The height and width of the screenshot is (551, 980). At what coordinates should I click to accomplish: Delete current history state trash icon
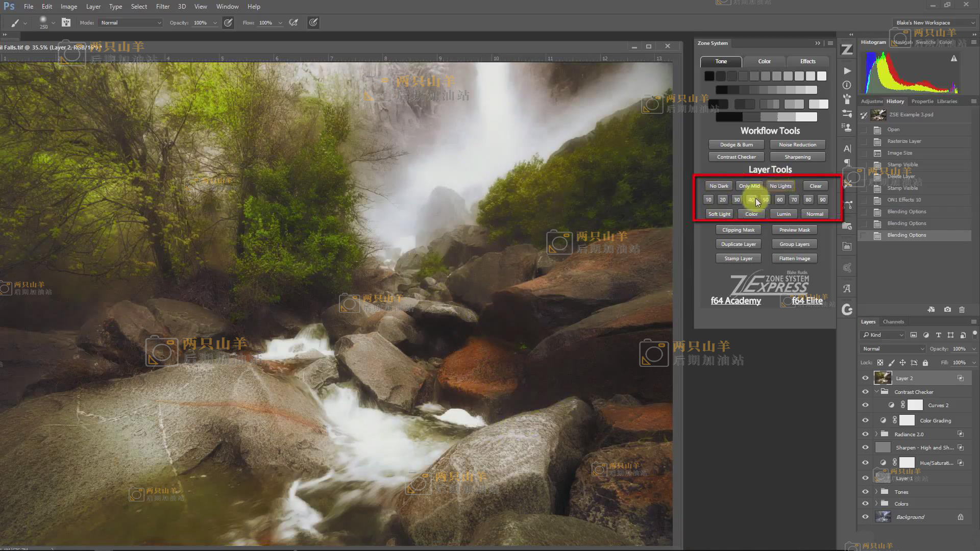962,310
